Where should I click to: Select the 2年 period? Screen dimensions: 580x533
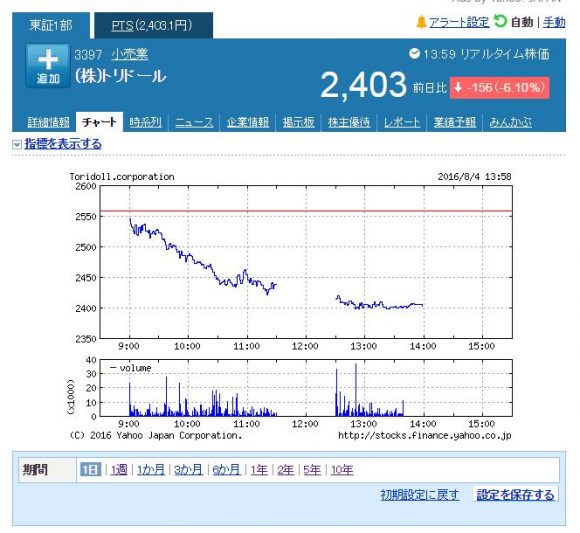point(285,470)
